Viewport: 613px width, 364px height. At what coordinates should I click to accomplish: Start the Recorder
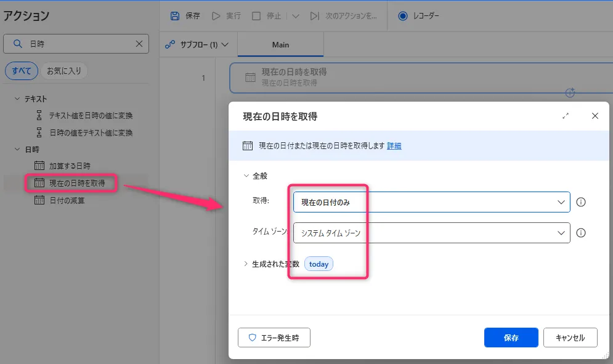(x=419, y=16)
